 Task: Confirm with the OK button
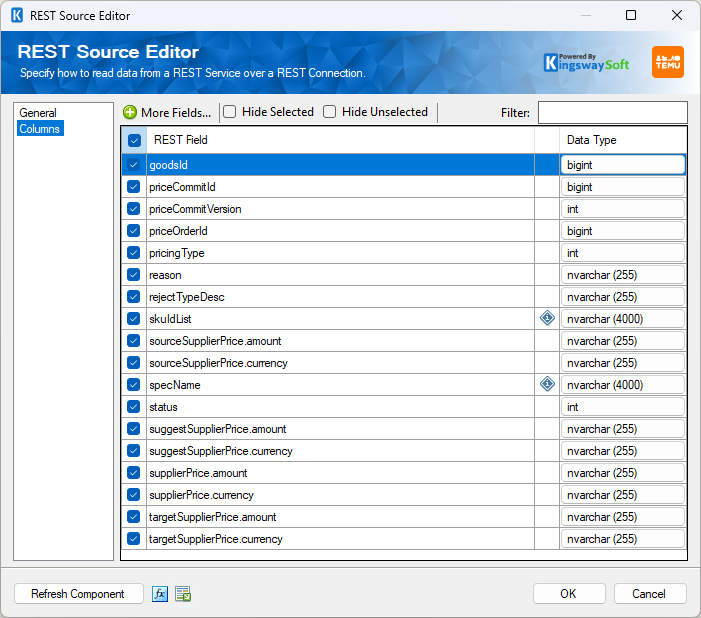point(569,593)
